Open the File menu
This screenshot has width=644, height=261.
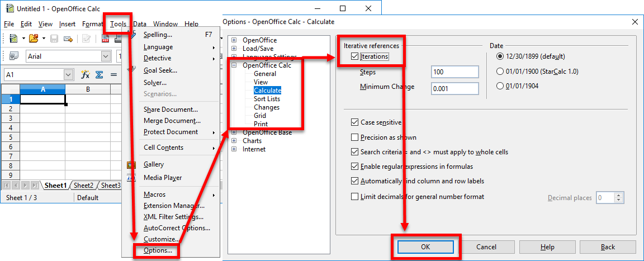tap(8, 24)
